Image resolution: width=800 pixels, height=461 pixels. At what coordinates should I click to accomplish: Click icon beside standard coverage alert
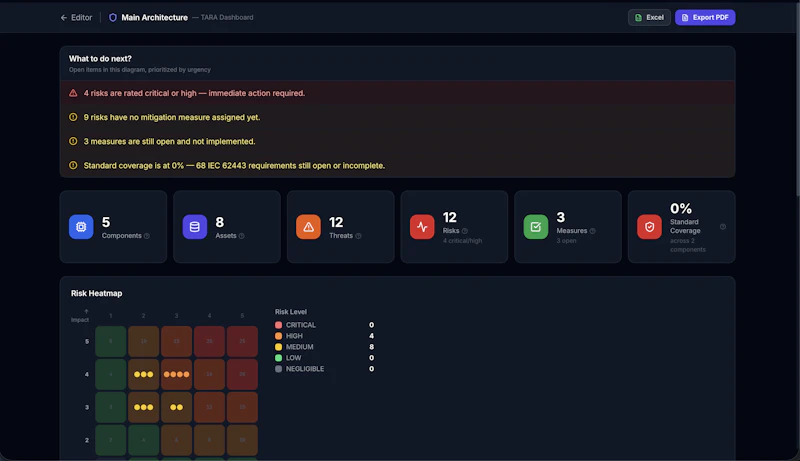tap(73, 165)
